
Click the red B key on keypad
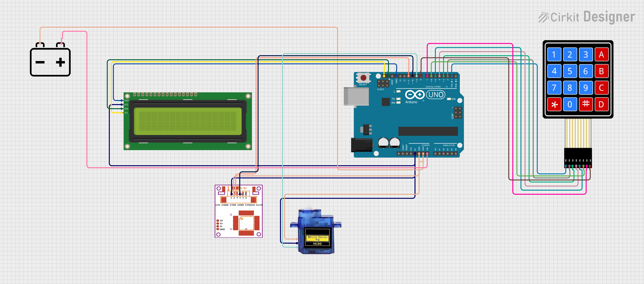tap(601, 71)
